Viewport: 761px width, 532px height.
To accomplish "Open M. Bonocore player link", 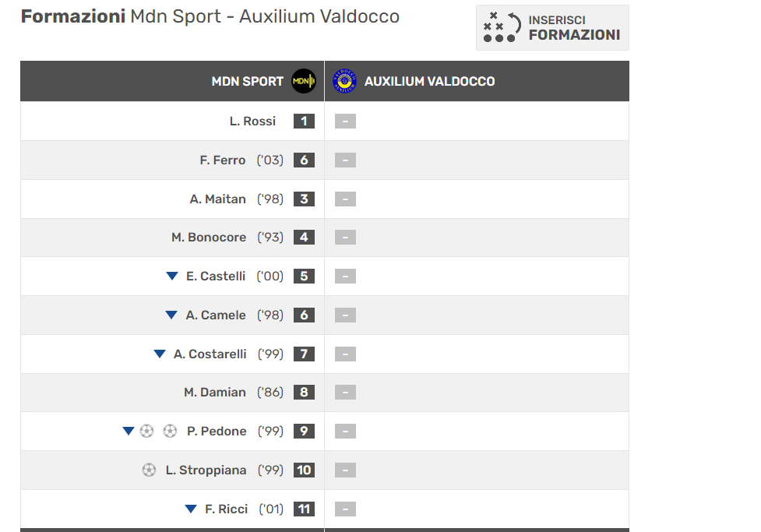I will (x=209, y=237).
